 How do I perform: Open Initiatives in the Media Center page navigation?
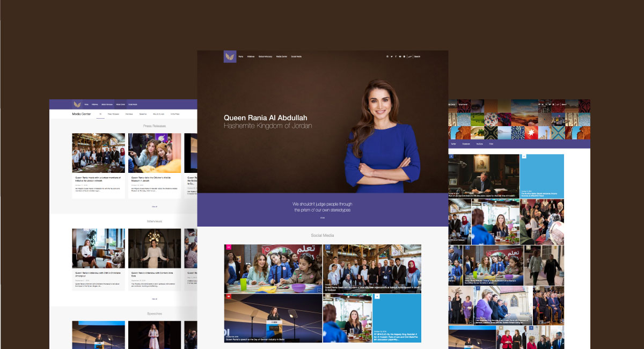pyautogui.click(x=95, y=104)
